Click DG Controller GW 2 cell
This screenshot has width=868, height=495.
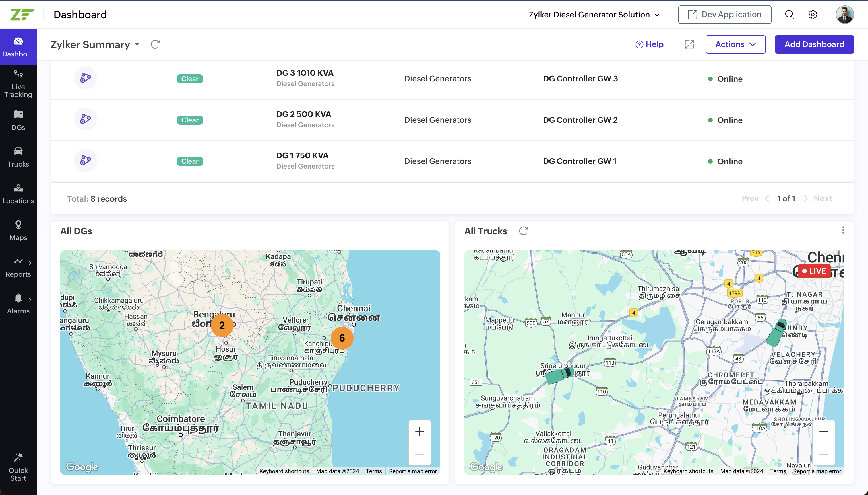(580, 120)
